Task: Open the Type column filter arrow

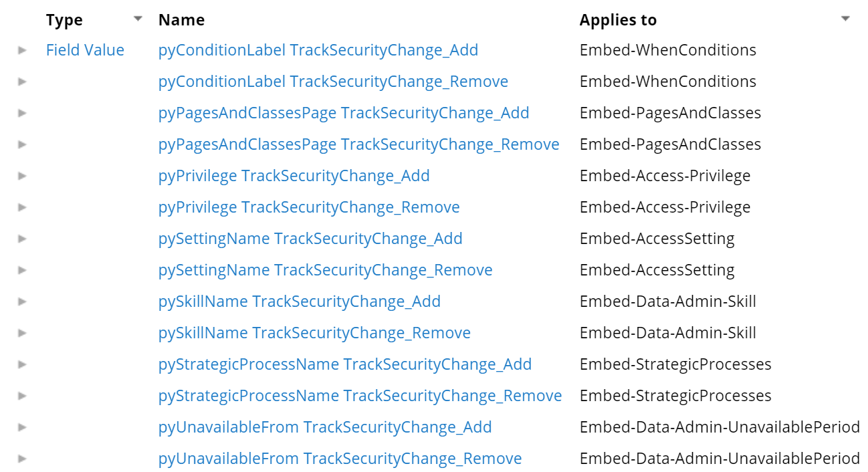Action: (138, 19)
